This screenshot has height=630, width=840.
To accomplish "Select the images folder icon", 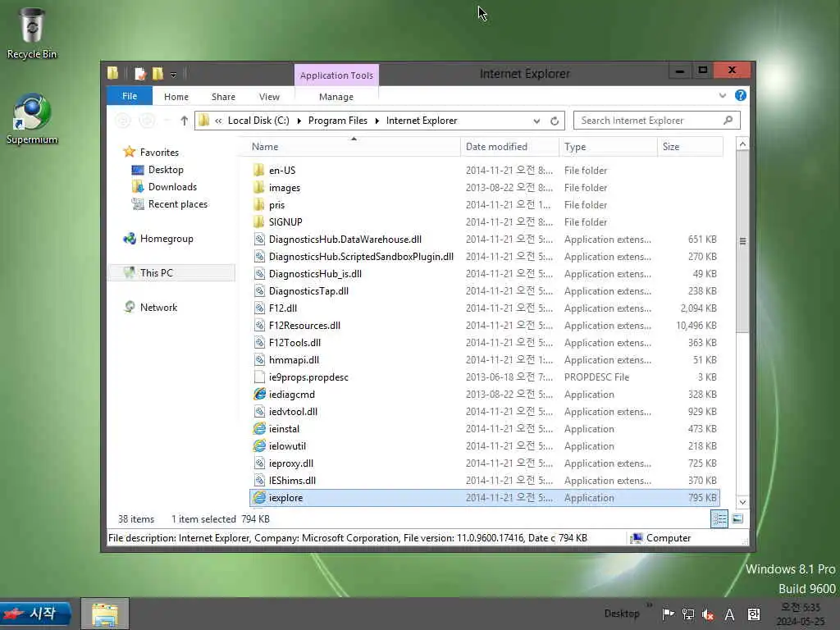I will [259, 188].
